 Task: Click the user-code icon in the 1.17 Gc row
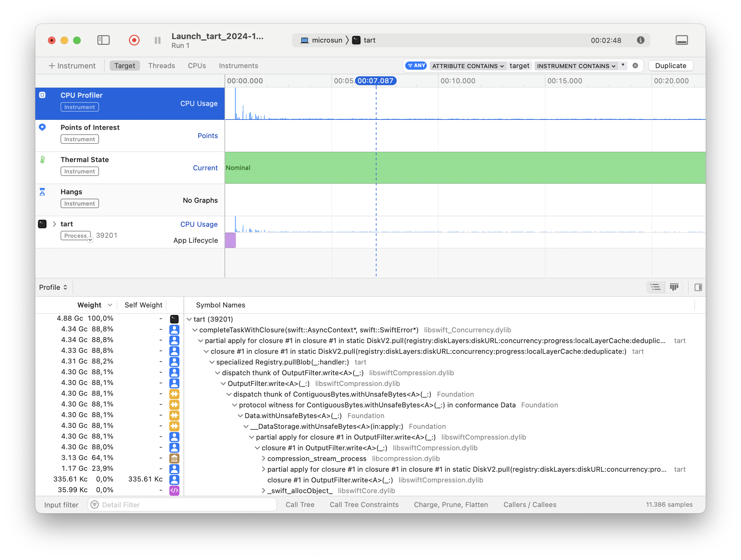[x=174, y=469]
